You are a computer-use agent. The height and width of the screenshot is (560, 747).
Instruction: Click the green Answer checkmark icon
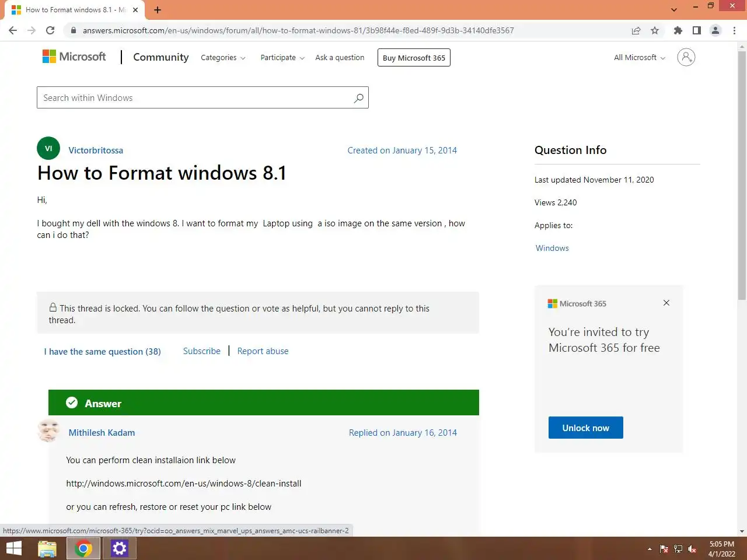click(x=72, y=402)
